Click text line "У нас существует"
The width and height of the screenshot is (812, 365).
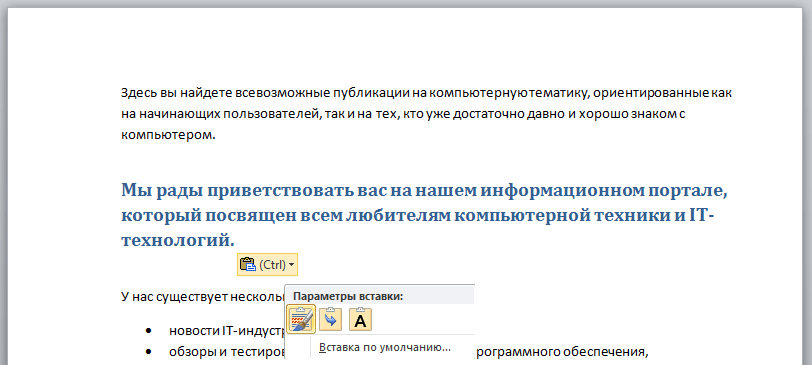tap(203, 297)
